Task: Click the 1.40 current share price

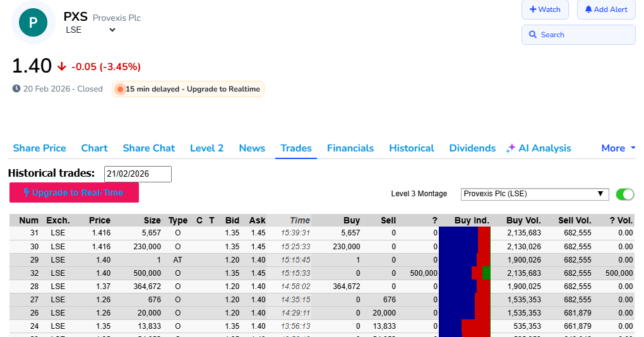Action: [32, 66]
